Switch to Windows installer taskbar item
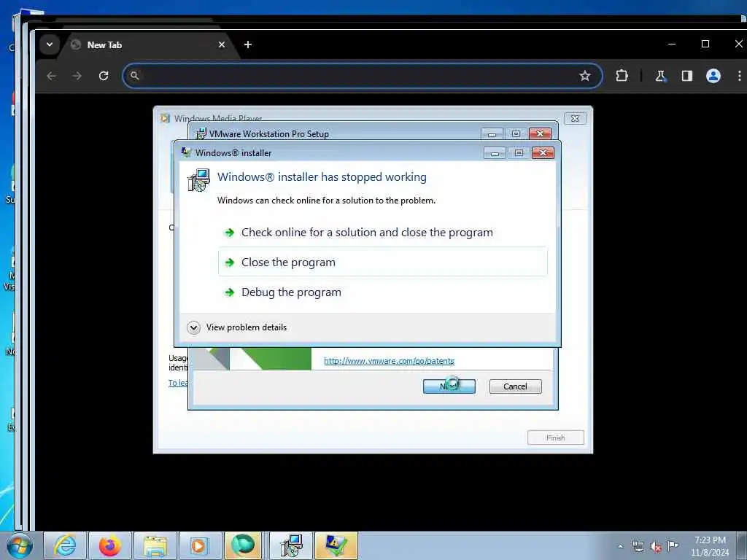Image resolution: width=747 pixels, height=560 pixels. [x=291, y=545]
